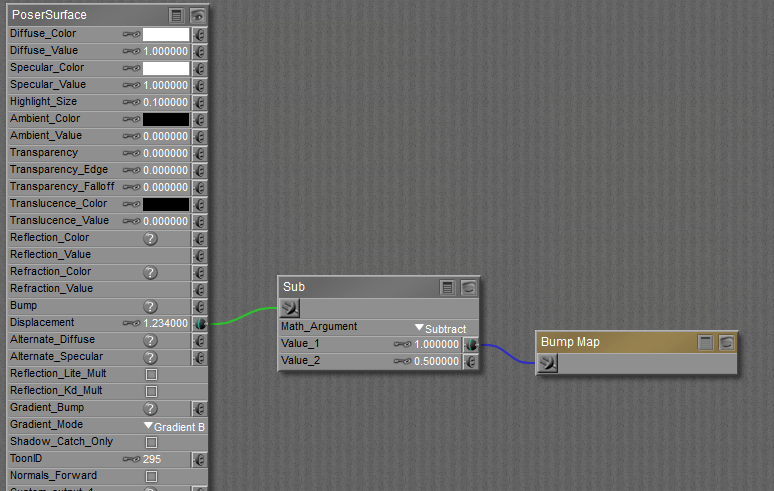This screenshot has width=774, height=491.
Task: Click the Bump Map node output connector icon
Action: point(547,363)
